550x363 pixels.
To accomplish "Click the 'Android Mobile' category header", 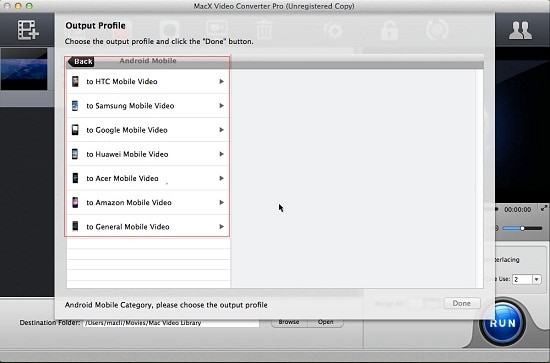I will click(148, 61).
